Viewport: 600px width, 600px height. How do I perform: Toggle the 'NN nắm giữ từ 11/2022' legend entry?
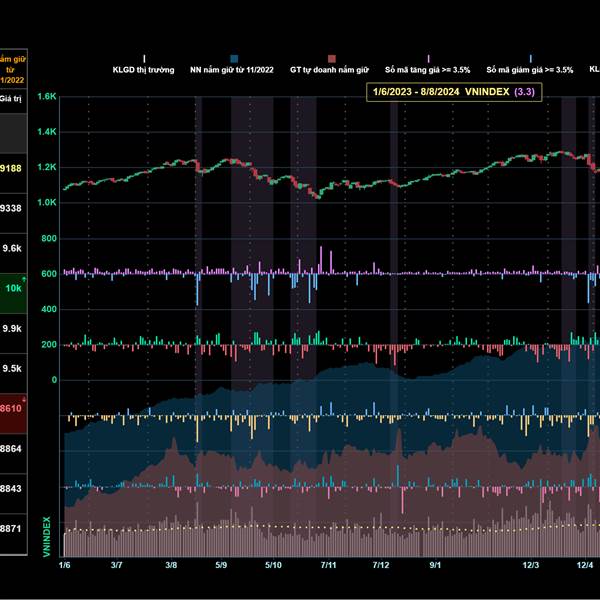point(232,65)
